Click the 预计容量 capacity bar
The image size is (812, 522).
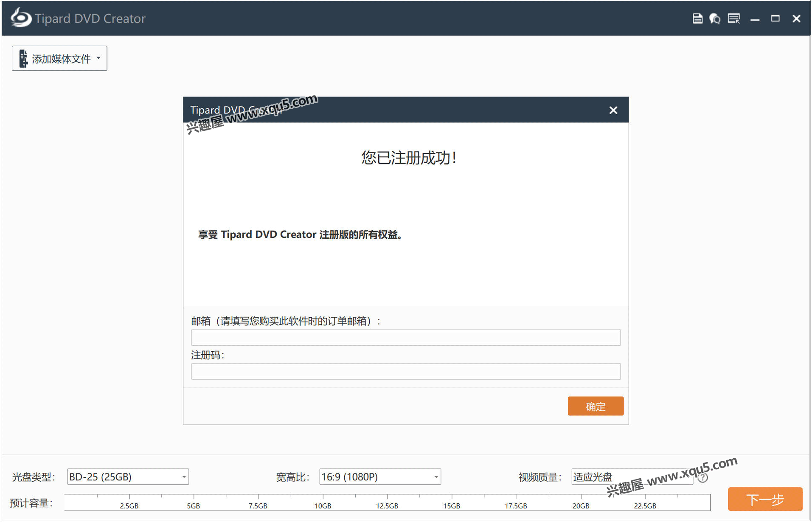coord(387,502)
